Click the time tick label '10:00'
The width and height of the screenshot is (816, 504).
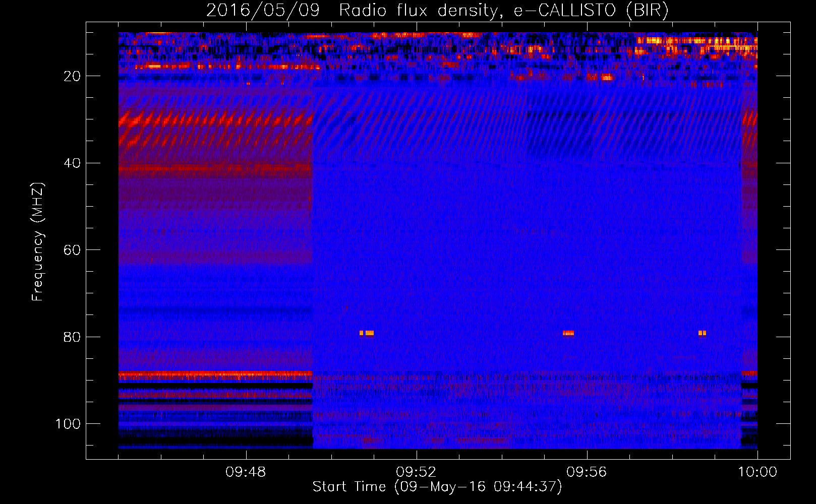click(757, 472)
